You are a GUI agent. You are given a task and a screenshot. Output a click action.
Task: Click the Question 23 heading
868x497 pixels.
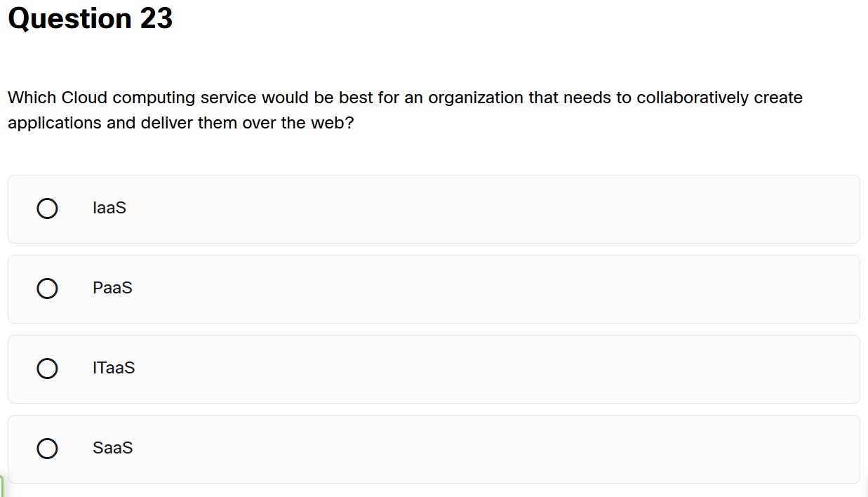90,18
